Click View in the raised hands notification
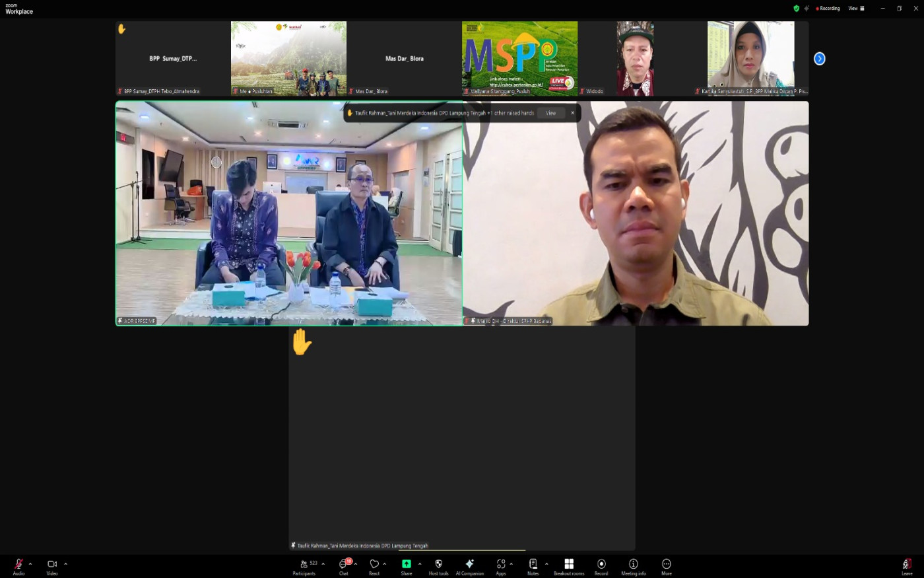 point(550,113)
